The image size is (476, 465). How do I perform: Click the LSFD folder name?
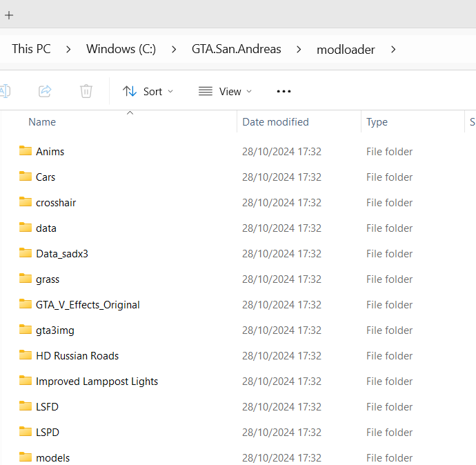point(47,407)
